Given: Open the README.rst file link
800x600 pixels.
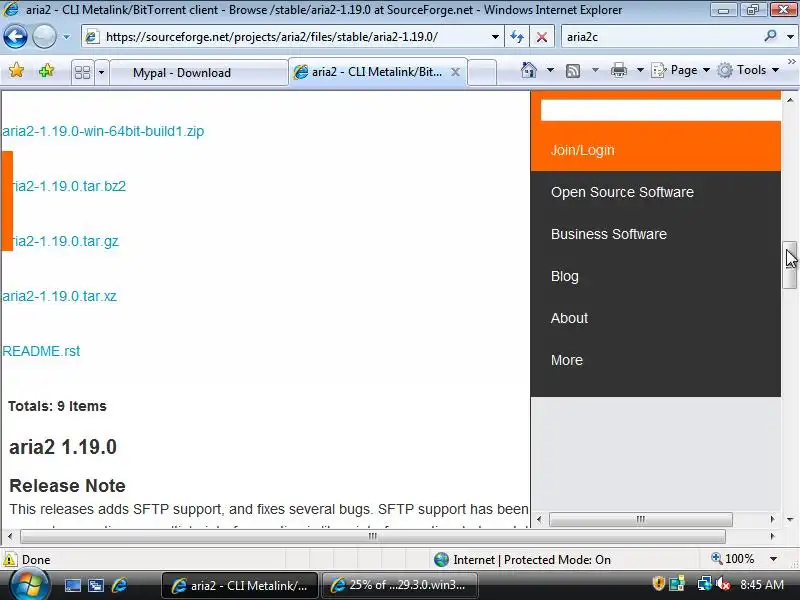Looking at the screenshot, I should click(x=41, y=352).
